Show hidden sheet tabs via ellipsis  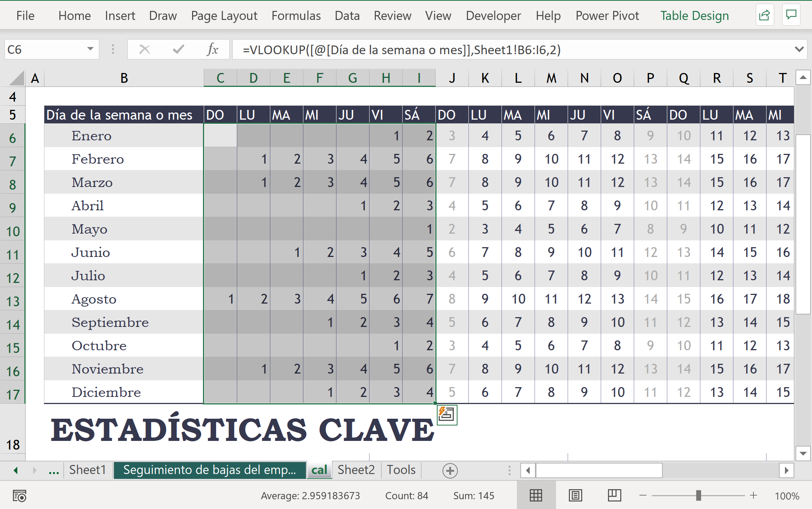(54, 471)
